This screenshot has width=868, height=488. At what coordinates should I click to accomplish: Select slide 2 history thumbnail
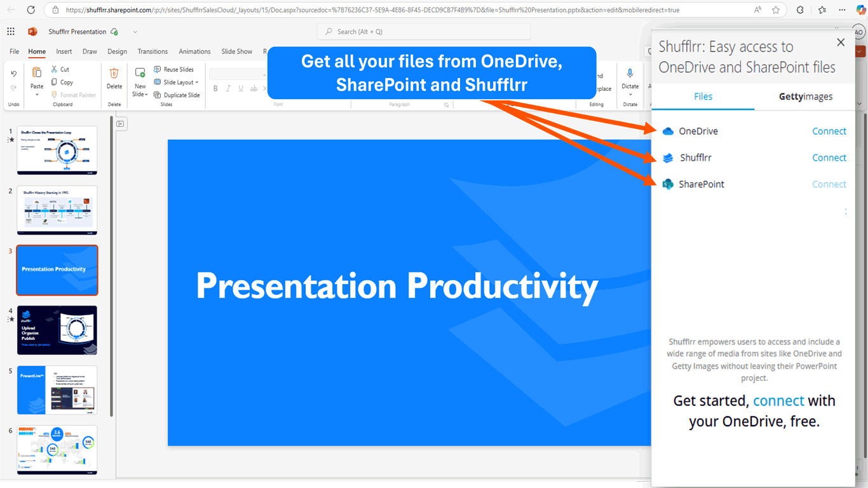(x=57, y=210)
